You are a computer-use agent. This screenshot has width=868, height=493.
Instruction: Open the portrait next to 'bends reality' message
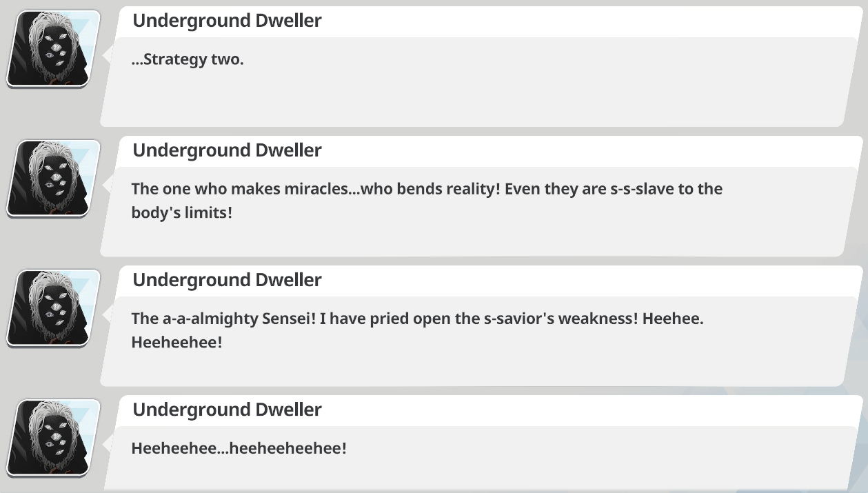(x=53, y=178)
